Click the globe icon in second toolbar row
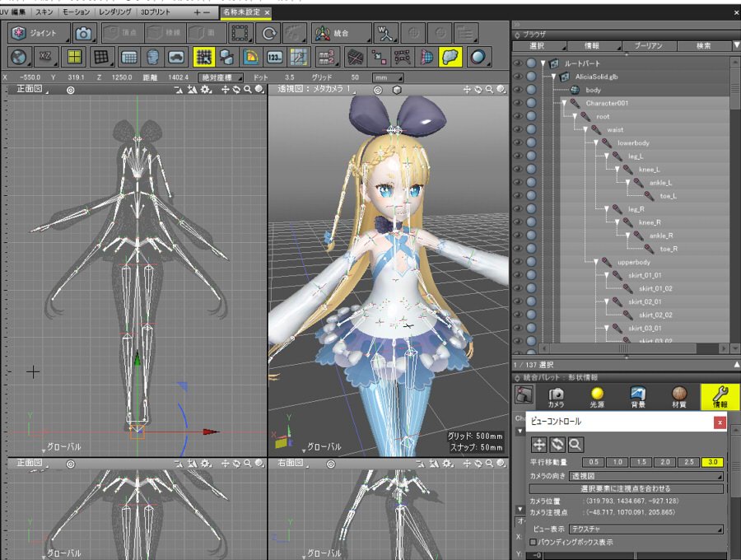 18,57
